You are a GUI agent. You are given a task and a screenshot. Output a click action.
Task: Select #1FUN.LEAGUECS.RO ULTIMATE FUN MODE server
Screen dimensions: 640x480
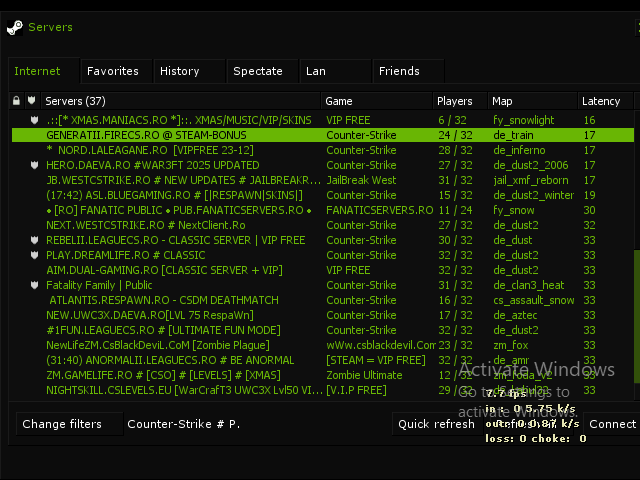(x=322, y=330)
